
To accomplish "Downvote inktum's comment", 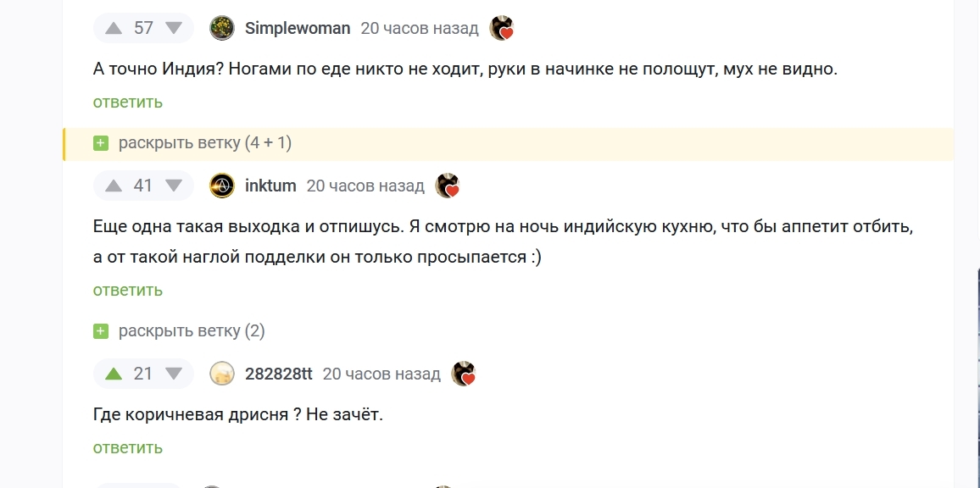I will [174, 186].
